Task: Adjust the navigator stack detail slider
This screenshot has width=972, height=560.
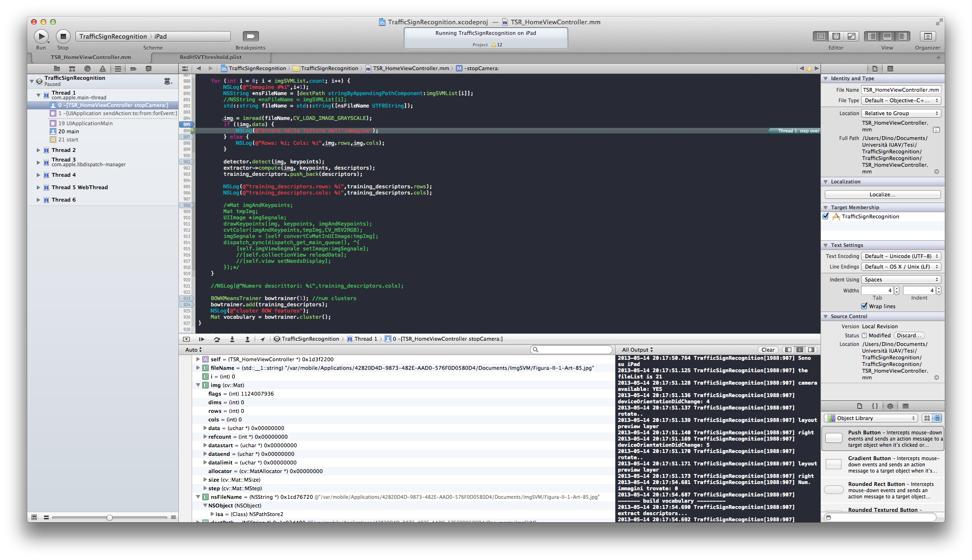Action: click(109, 517)
